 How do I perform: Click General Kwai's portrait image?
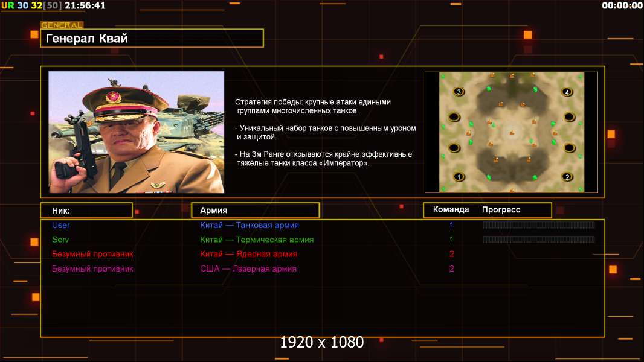click(137, 132)
